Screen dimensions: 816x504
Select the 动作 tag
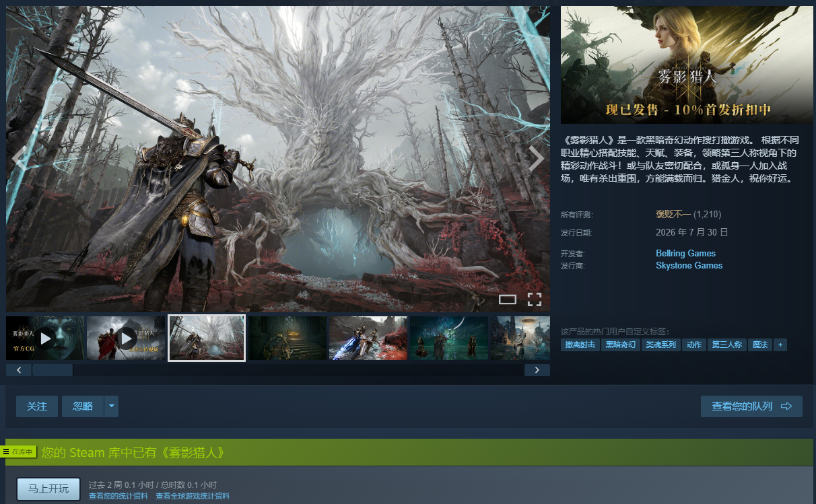click(x=693, y=345)
